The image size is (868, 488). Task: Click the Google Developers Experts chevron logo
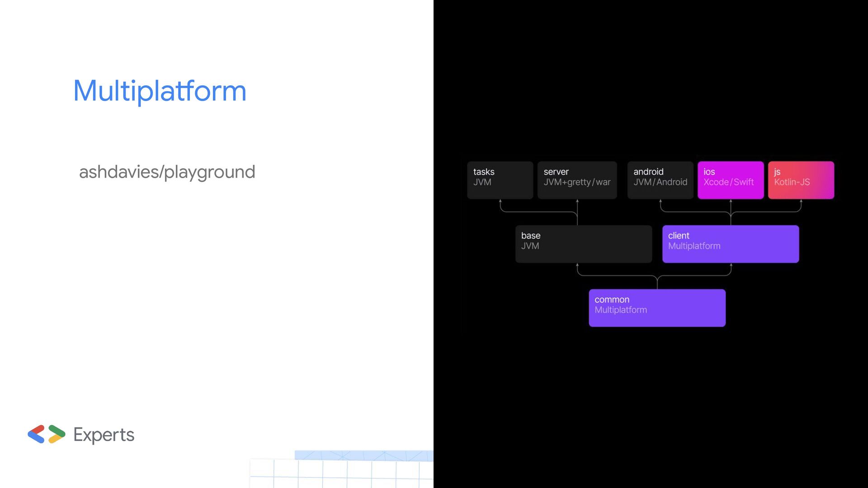46,434
